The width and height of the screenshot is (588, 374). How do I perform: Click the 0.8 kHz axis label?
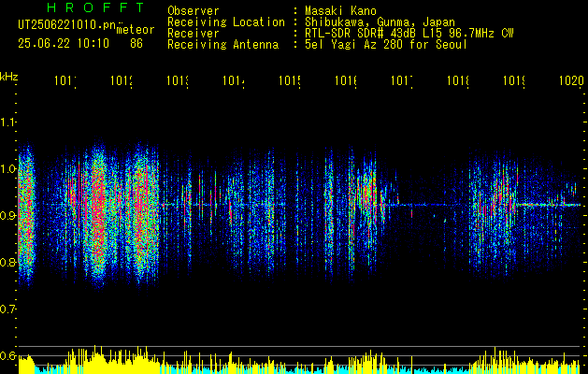(7, 262)
